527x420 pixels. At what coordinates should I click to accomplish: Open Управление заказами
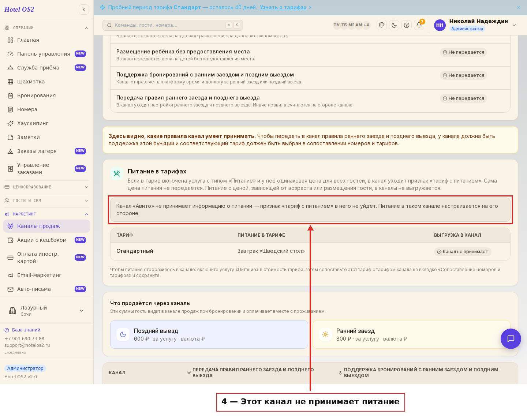(x=46, y=169)
